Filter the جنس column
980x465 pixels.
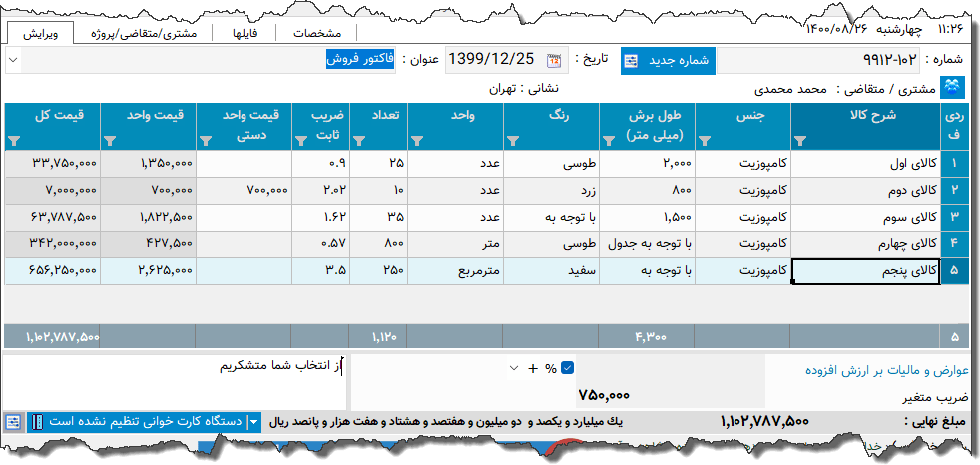[x=704, y=141]
